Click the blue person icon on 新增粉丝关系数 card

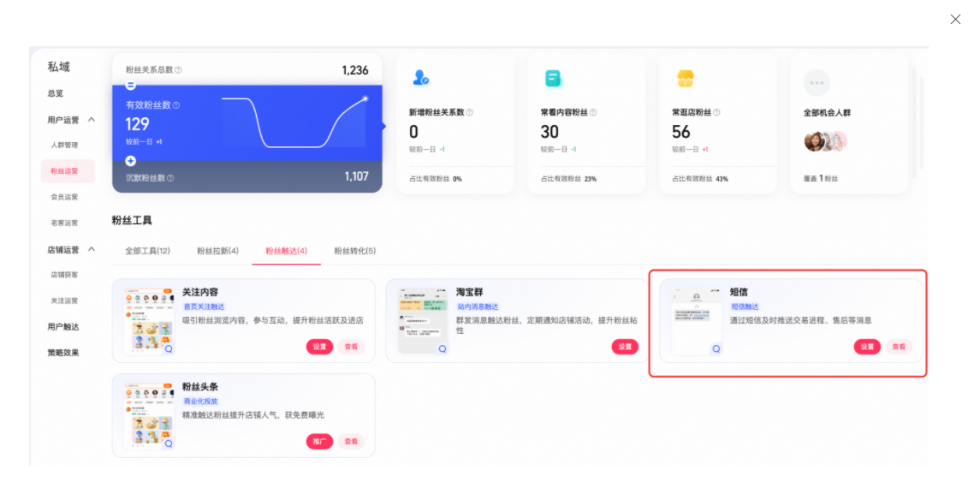coord(420,79)
